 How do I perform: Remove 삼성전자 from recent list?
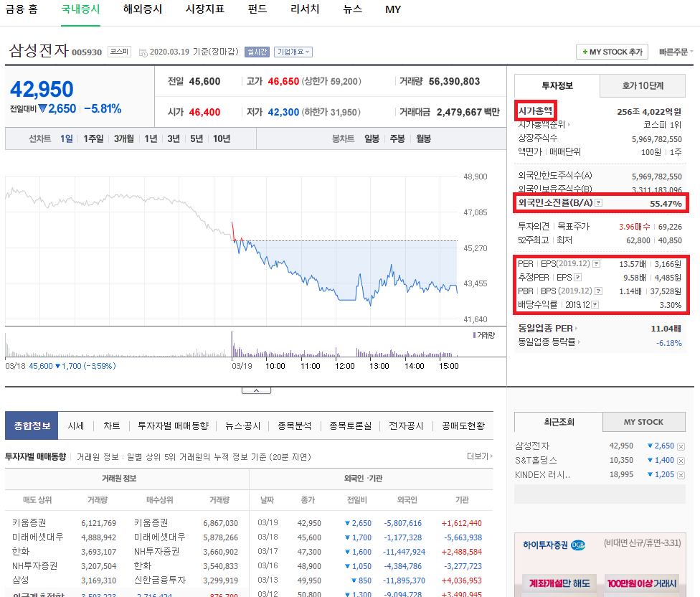tap(681, 446)
